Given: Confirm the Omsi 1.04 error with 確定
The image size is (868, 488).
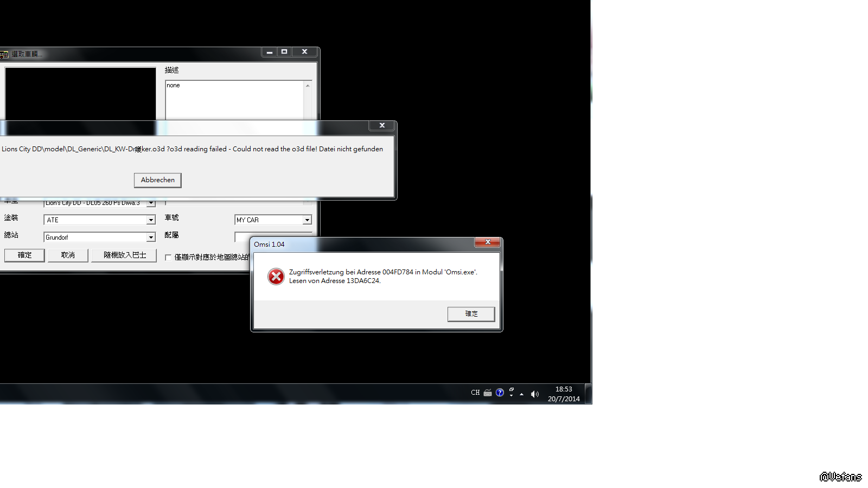Looking at the screenshot, I should pyautogui.click(x=471, y=314).
